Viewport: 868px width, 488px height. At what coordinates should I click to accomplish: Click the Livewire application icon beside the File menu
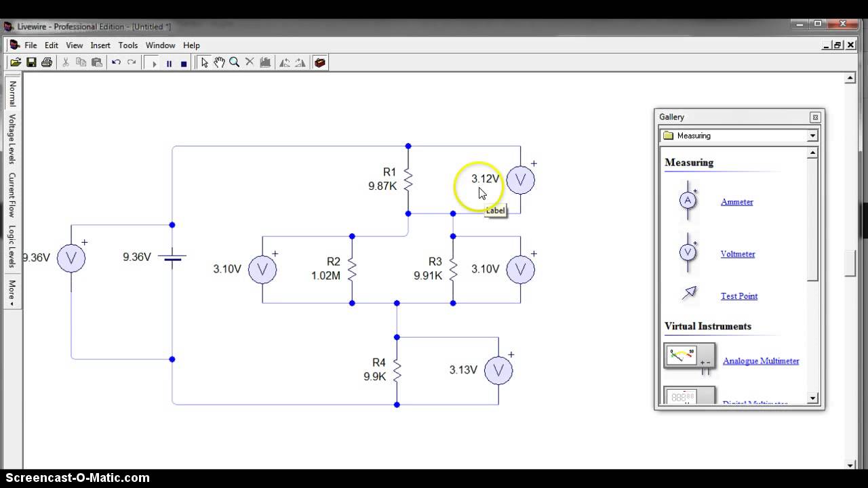(15, 45)
